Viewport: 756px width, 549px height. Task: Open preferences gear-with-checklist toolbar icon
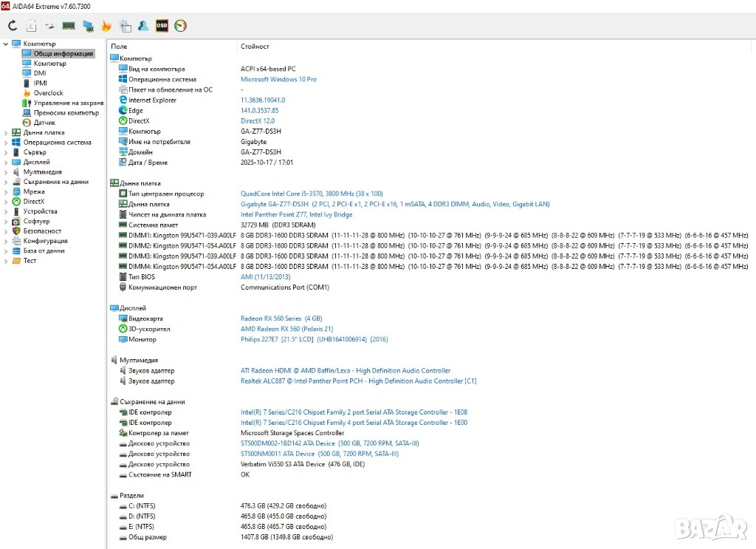(x=125, y=26)
